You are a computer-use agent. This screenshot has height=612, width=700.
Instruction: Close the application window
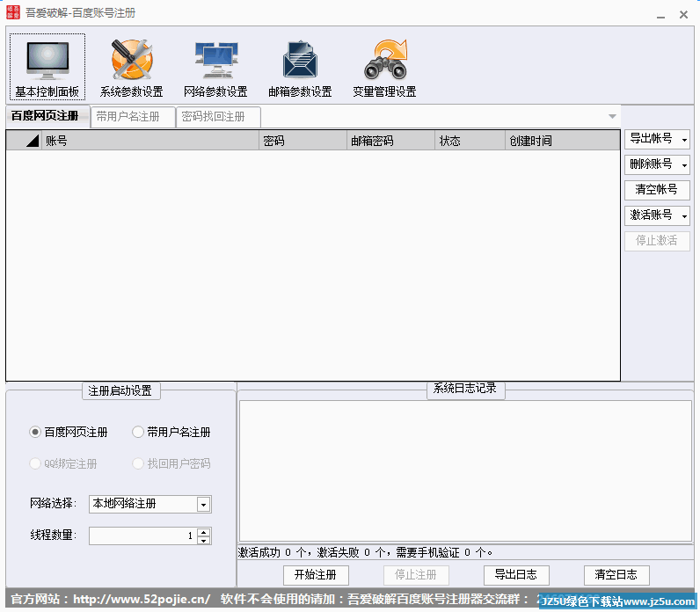click(683, 15)
